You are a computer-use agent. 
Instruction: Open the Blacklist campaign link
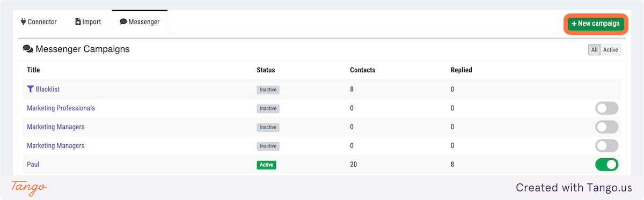tap(47, 90)
